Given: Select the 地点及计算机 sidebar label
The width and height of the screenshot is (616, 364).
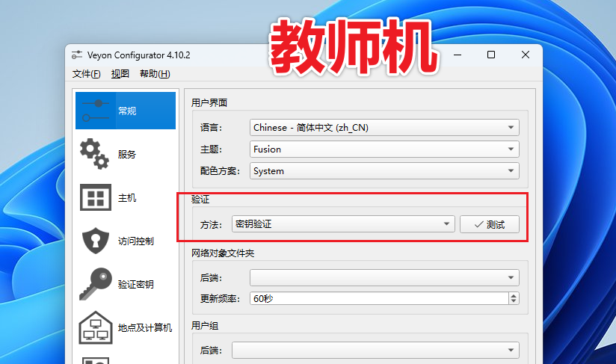Looking at the screenshot, I should click(145, 327).
